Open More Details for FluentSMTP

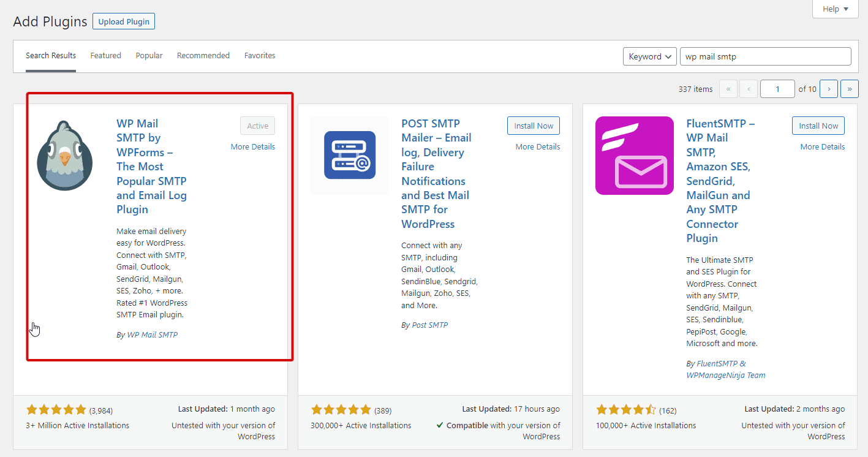pyautogui.click(x=823, y=146)
